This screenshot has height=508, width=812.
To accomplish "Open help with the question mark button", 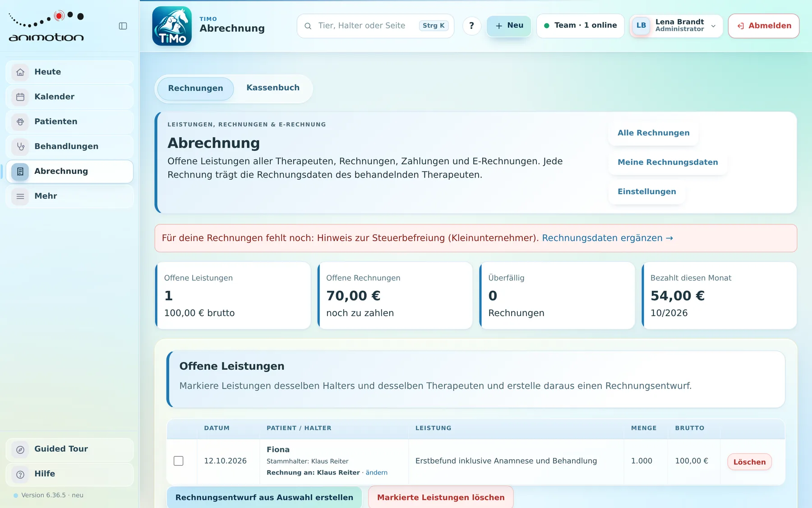I will 471,26.
